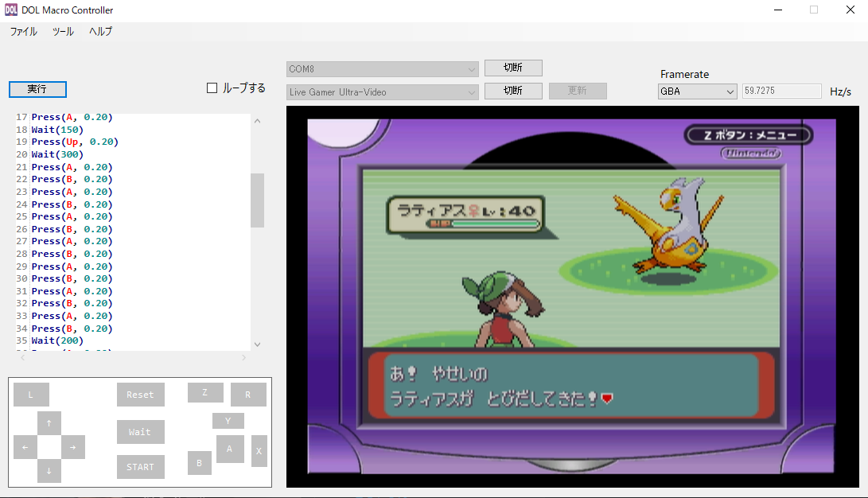Click script line 34 Press(B, 0.20)
This screenshot has width=868, height=498.
72,328
